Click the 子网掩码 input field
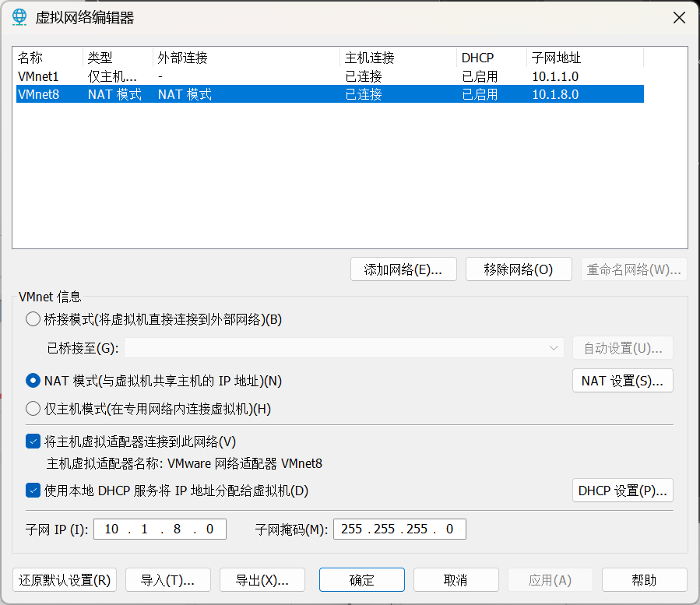Screen dimensions: 700x605 pyautogui.click(x=399, y=529)
